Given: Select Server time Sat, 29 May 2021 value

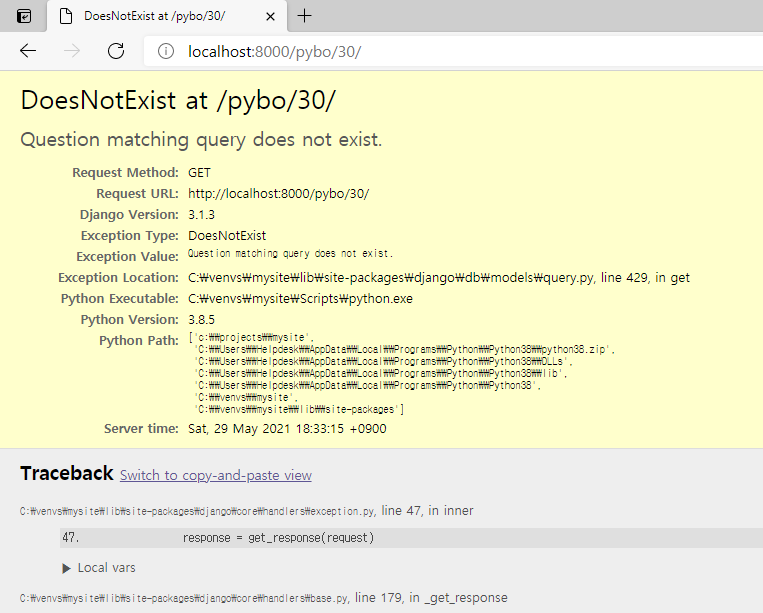Looking at the screenshot, I should [288, 429].
